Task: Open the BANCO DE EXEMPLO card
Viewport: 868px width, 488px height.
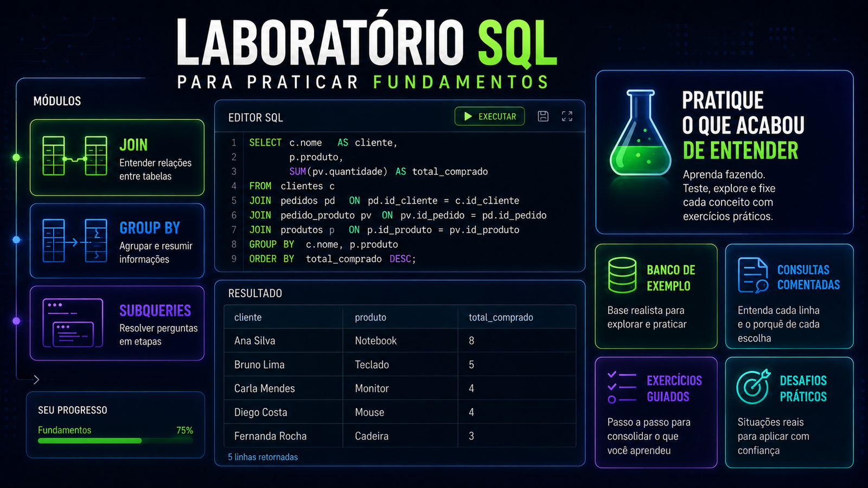Action: (x=656, y=296)
